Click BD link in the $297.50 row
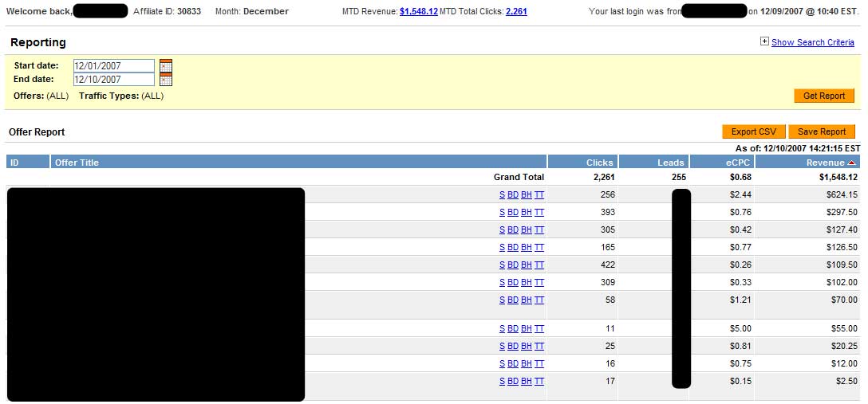This screenshot has height=404, width=868. [x=513, y=212]
